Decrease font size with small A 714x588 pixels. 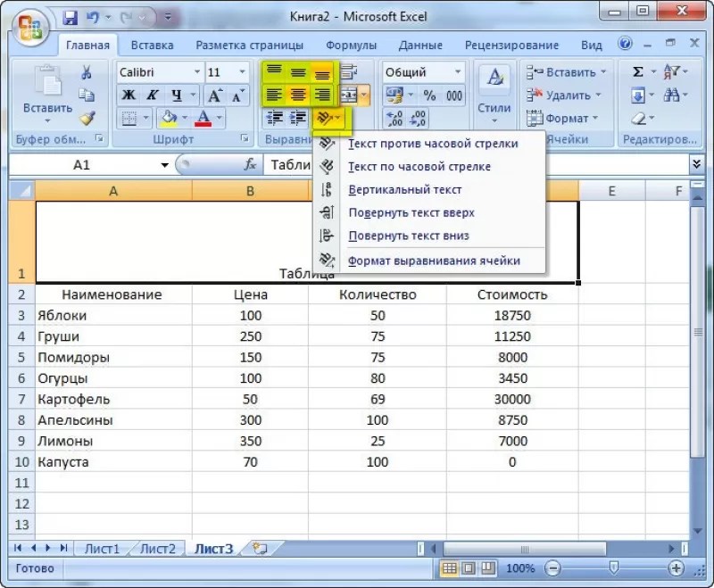coord(237,95)
